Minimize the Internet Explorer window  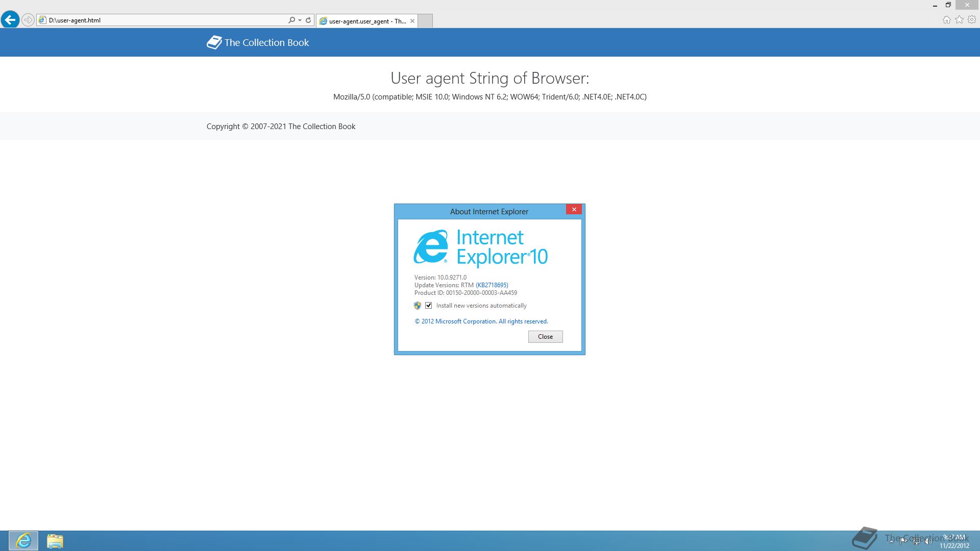(x=935, y=5)
